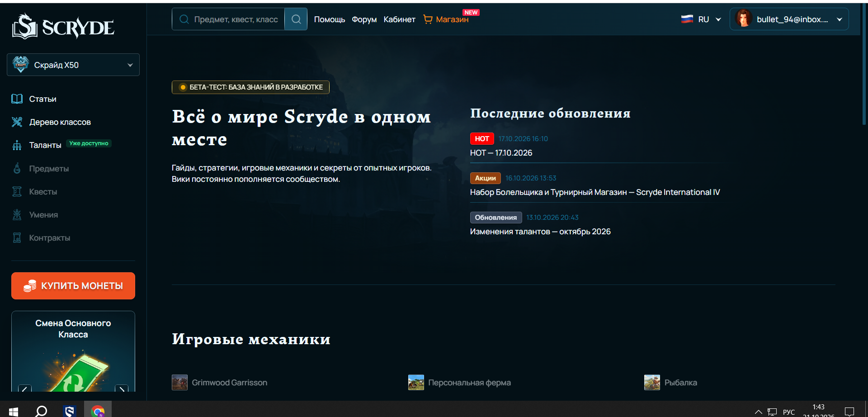
Task: Go to previous promo banner slide
Action: point(25,389)
